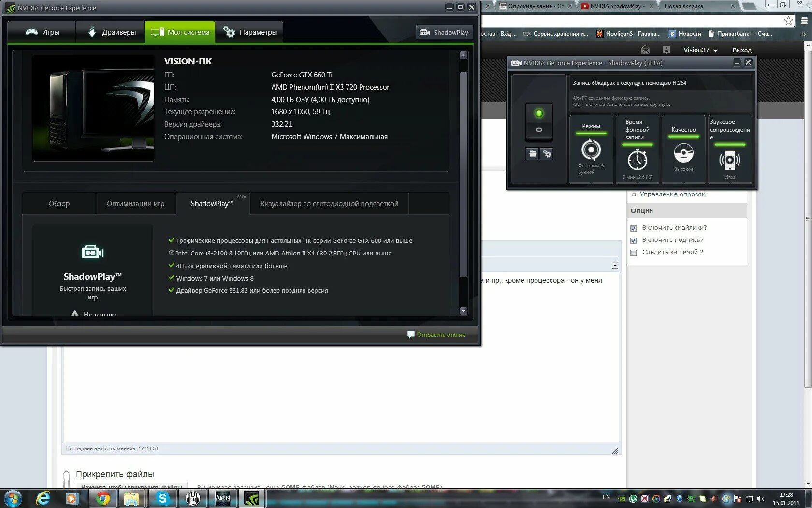Screen dimensions: 812x508
Task: Click the Управление опросом link
Action: (672, 194)
